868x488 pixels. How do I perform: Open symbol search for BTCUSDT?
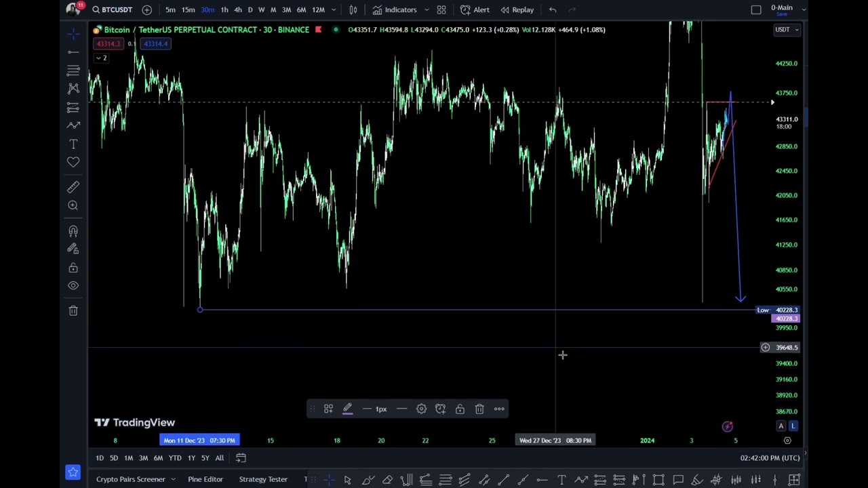(x=113, y=9)
